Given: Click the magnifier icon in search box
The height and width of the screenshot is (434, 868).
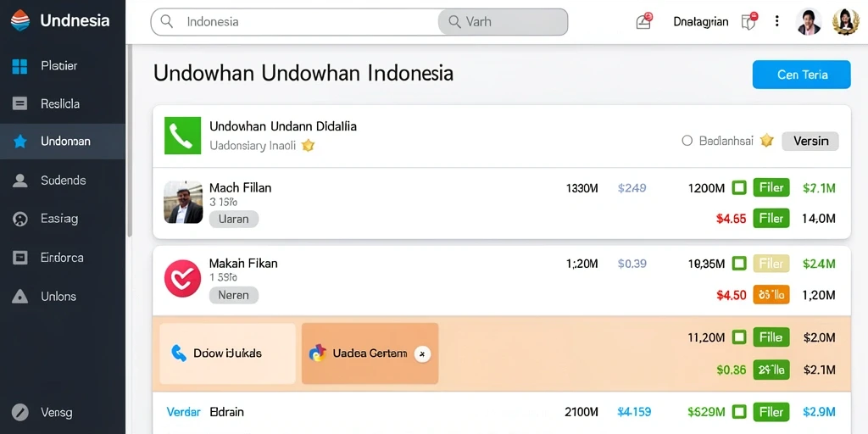Looking at the screenshot, I should click(166, 21).
